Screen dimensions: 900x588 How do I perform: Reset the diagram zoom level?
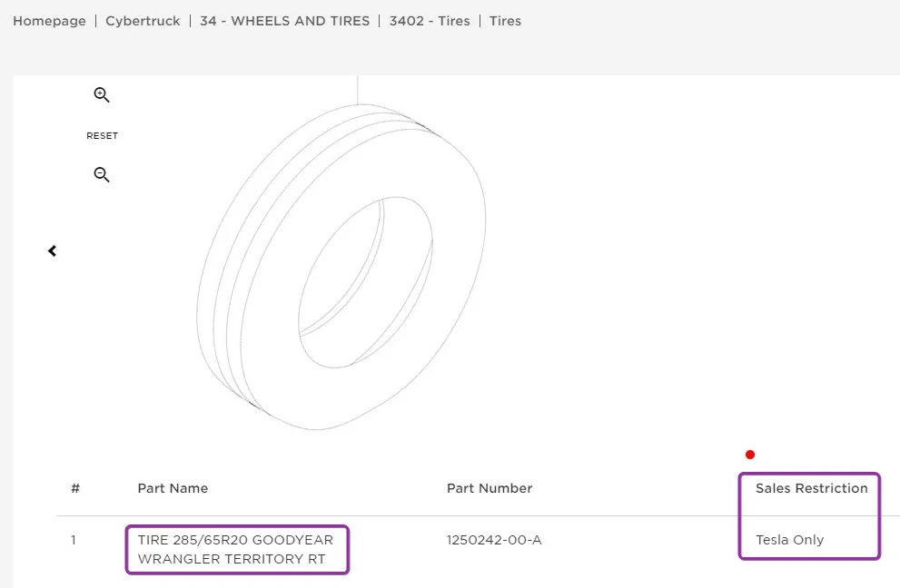coord(102,136)
